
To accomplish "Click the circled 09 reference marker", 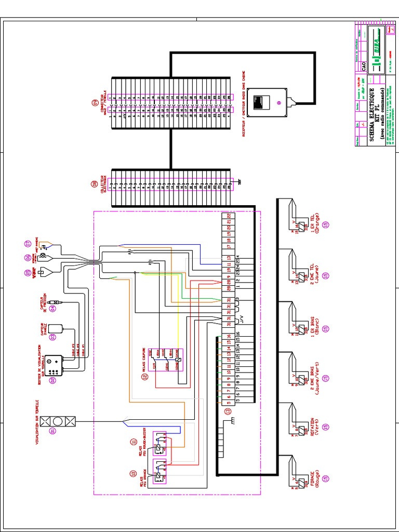I will click(x=95, y=102).
